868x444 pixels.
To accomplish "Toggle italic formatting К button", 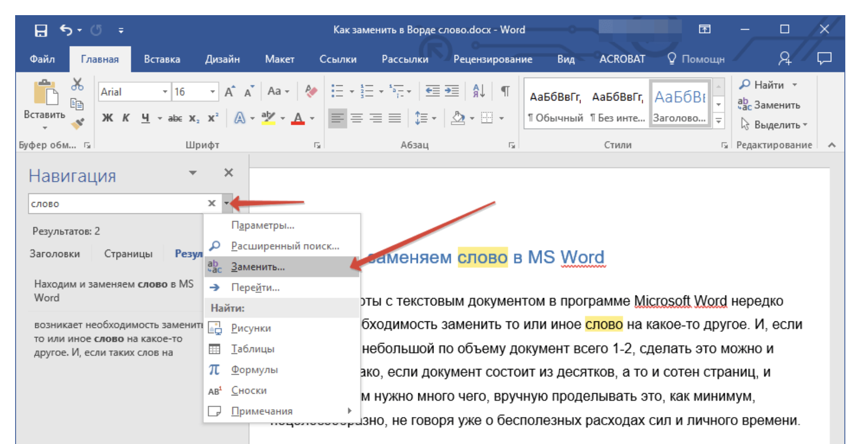I will (126, 118).
